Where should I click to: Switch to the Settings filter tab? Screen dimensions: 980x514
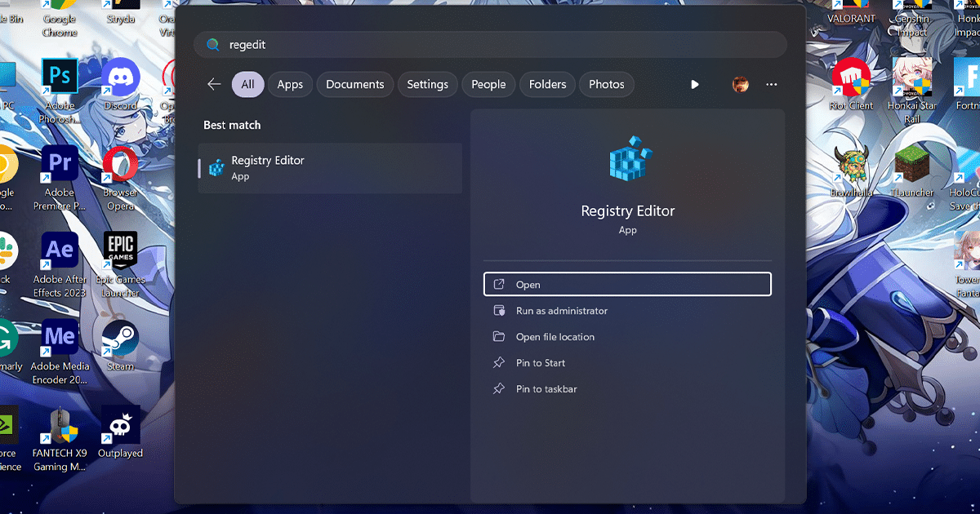427,84
